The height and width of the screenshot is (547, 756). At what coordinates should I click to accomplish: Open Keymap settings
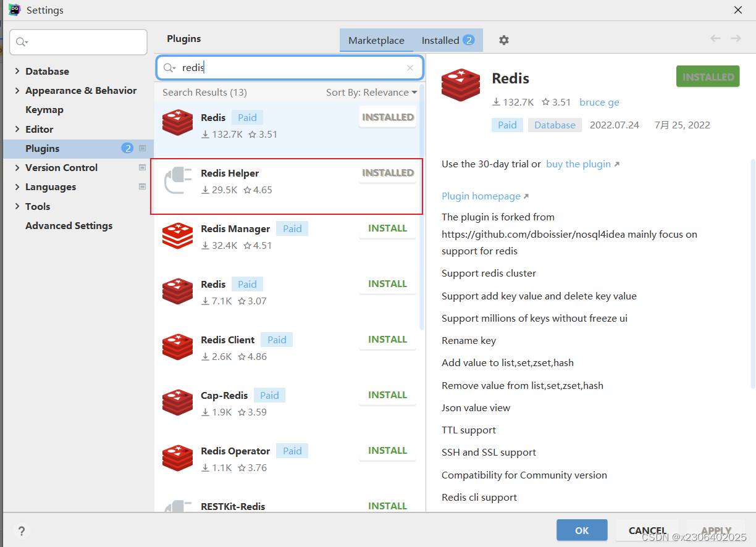pos(44,109)
